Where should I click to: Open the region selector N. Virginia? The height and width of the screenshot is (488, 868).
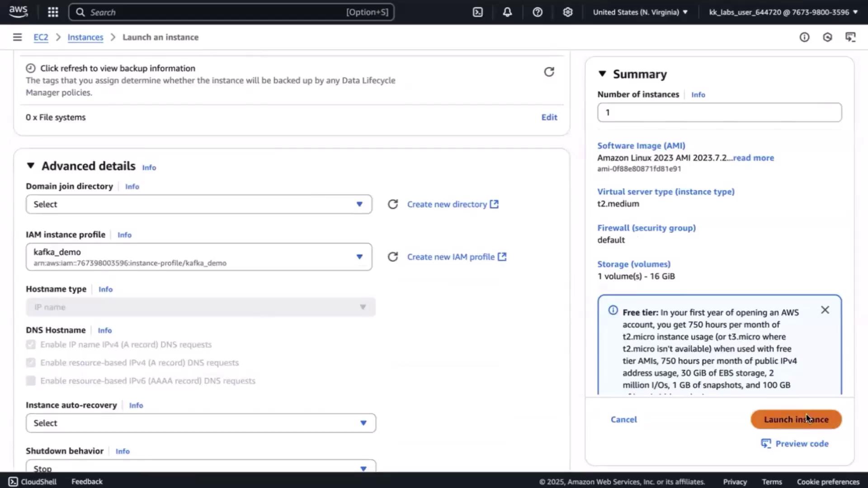tap(640, 12)
